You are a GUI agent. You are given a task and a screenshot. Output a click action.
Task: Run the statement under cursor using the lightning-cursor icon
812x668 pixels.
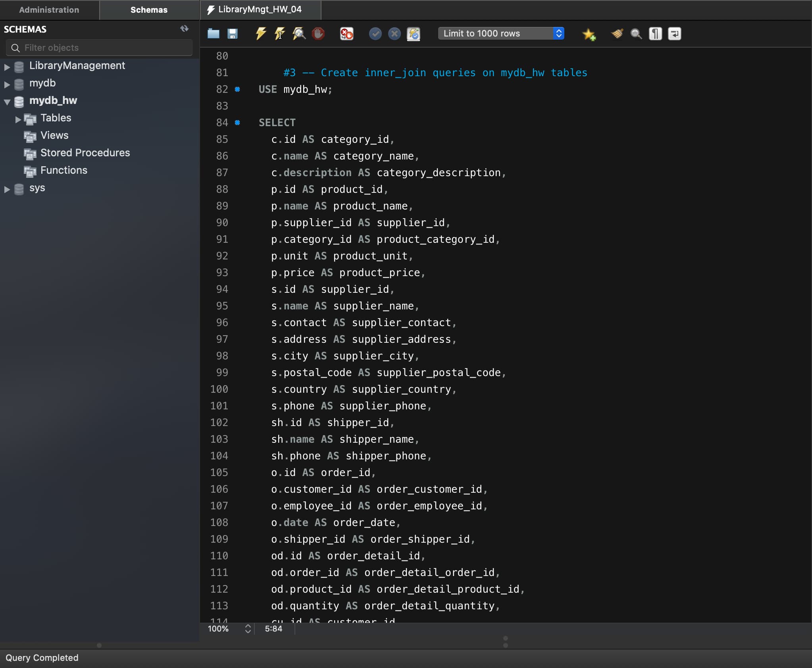coord(280,34)
